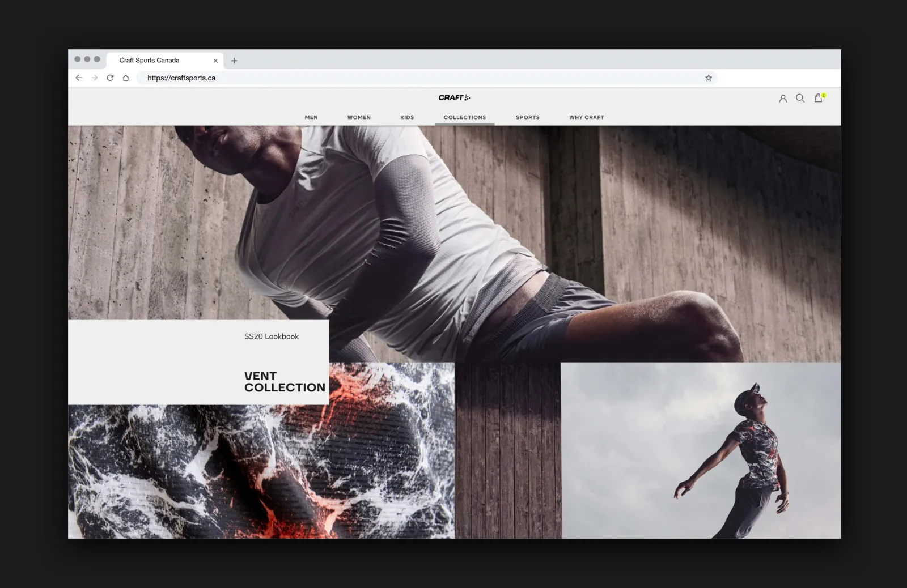Reload the Craft Sports page

109,78
